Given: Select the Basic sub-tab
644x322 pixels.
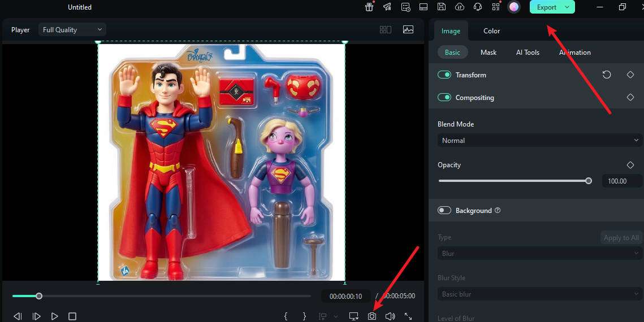Looking at the screenshot, I should 452,52.
